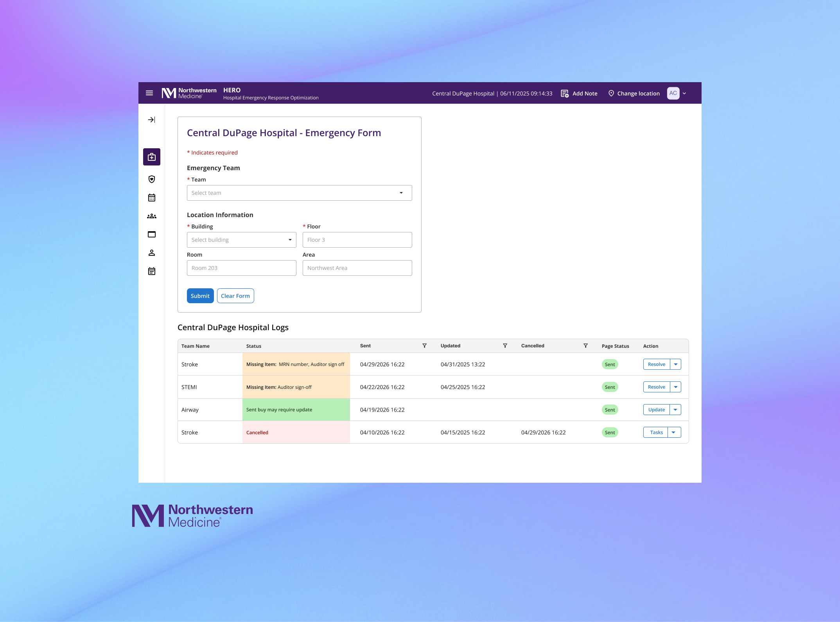Image resolution: width=840 pixels, height=622 pixels.
Task: Open the safety shield section in the sidebar
Action: tap(151, 179)
